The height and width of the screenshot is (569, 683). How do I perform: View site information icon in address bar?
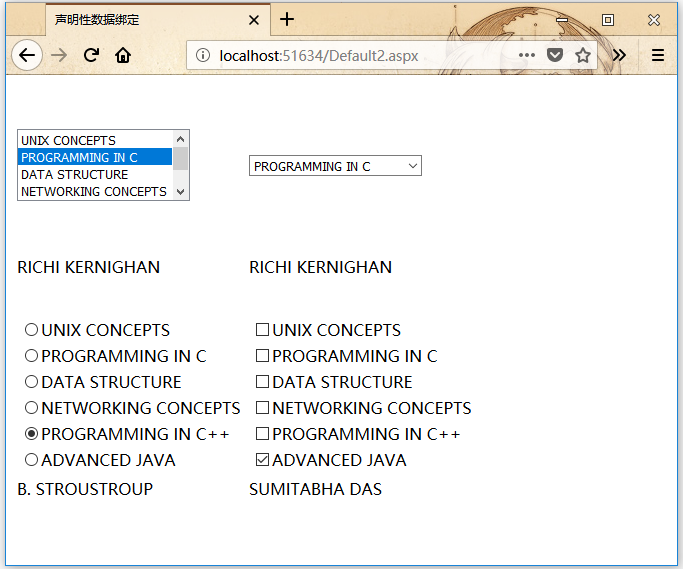click(x=203, y=55)
